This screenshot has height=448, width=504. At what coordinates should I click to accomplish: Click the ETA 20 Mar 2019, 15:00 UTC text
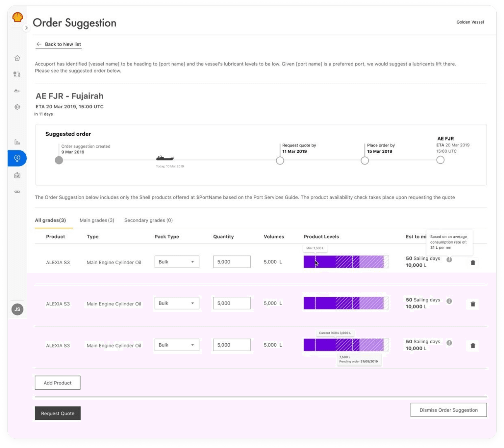tap(69, 107)
